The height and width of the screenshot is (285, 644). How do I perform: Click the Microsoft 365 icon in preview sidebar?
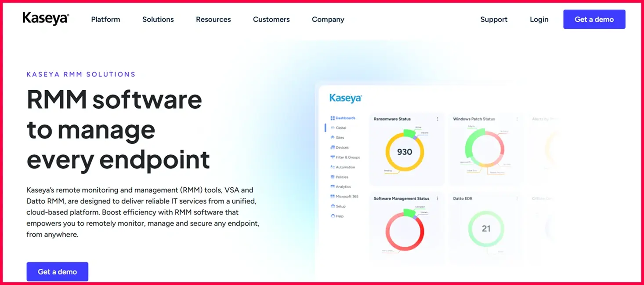[333, 196]
